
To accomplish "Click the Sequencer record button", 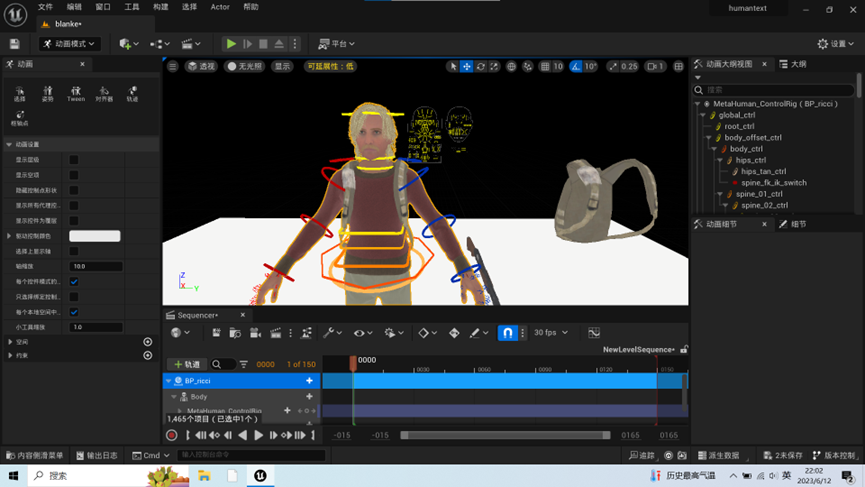I will [x=172, y=436].
